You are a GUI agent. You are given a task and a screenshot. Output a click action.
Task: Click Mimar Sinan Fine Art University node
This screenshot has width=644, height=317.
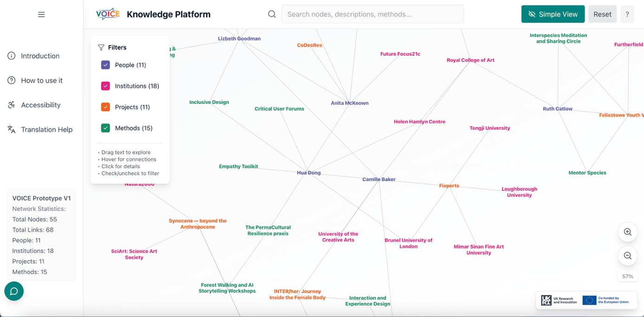tap(479, 250)
